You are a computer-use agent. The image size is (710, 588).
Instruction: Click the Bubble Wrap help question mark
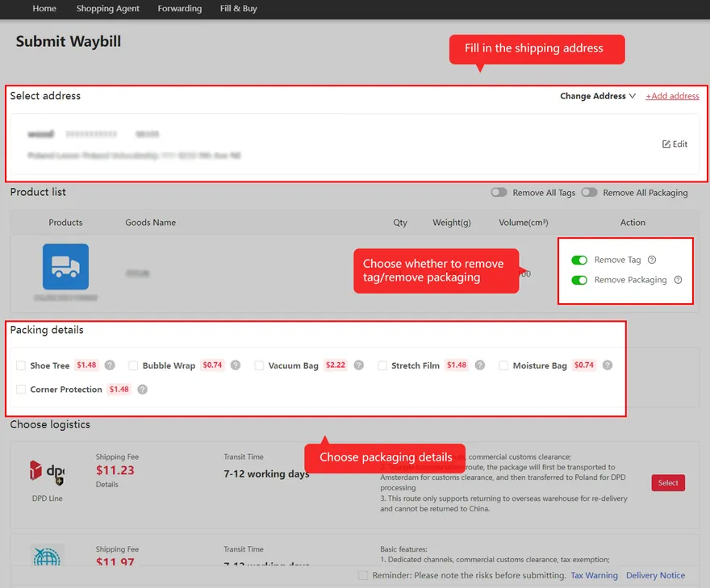[x=236, y=365]
